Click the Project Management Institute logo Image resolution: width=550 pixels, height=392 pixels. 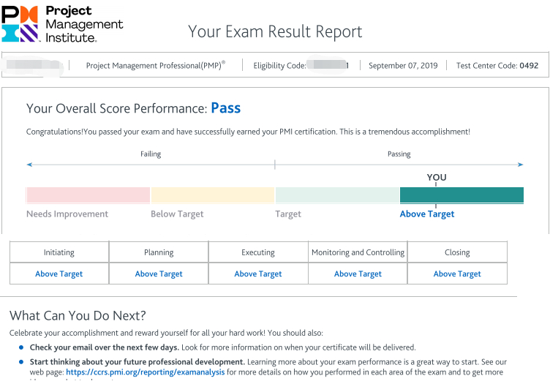[62, 23]
